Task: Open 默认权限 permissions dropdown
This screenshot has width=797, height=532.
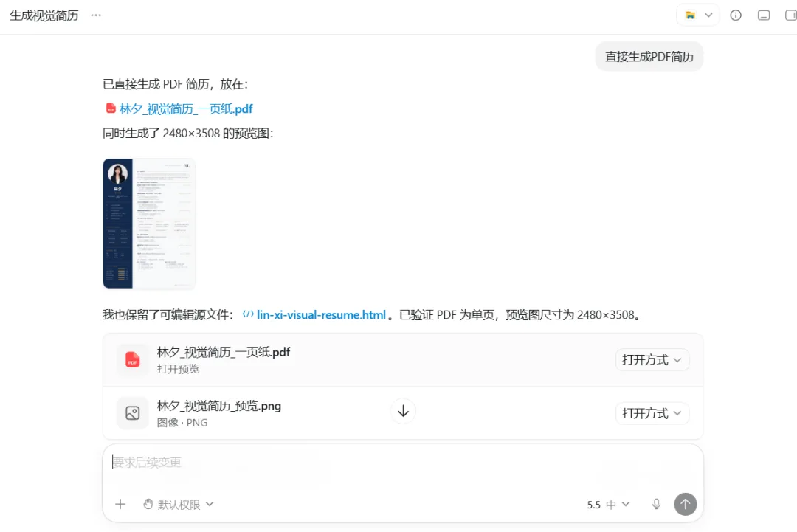Action: 179,505
